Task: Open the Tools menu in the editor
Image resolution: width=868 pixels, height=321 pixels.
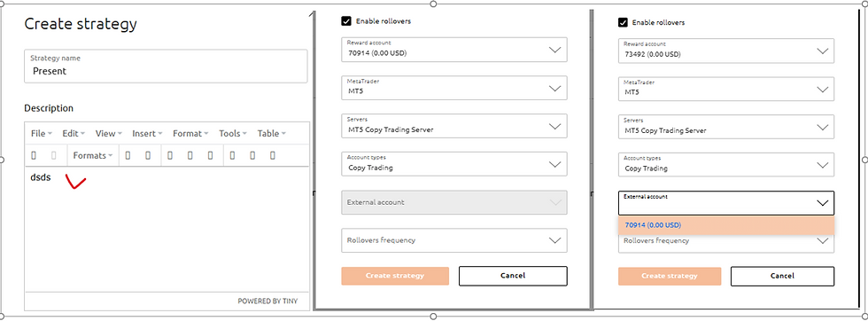Action: click(x=232, y=134)
